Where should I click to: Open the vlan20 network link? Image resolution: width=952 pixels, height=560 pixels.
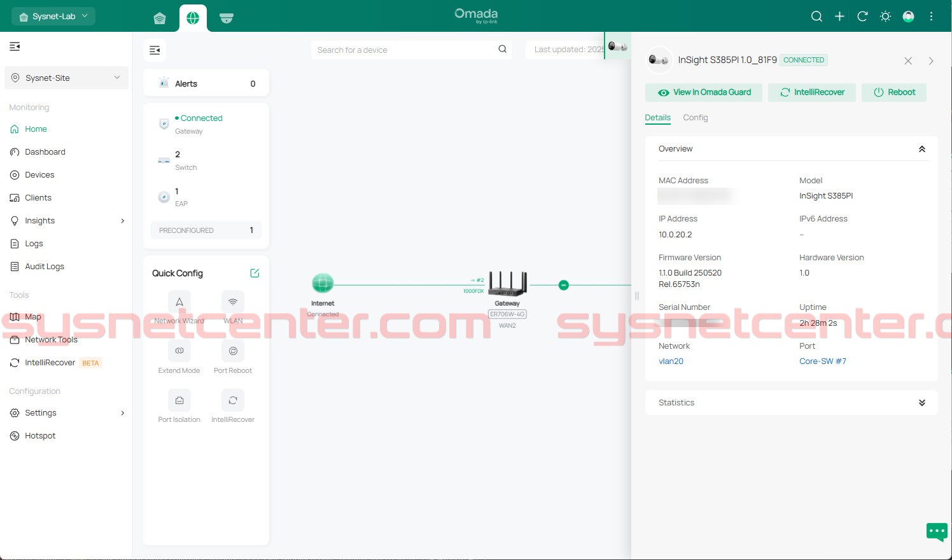tap(671, 361)
